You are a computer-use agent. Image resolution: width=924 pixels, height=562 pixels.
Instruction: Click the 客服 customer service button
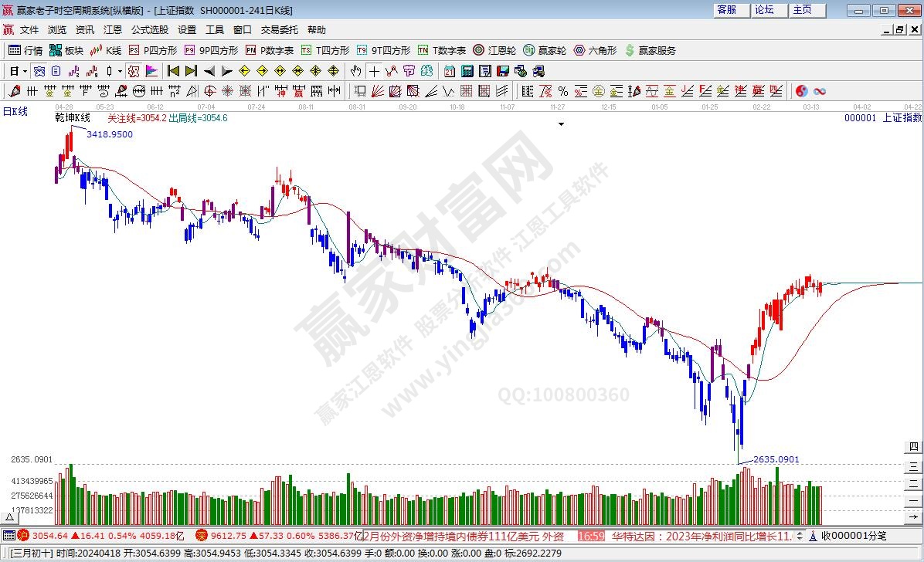coord(727,10)
